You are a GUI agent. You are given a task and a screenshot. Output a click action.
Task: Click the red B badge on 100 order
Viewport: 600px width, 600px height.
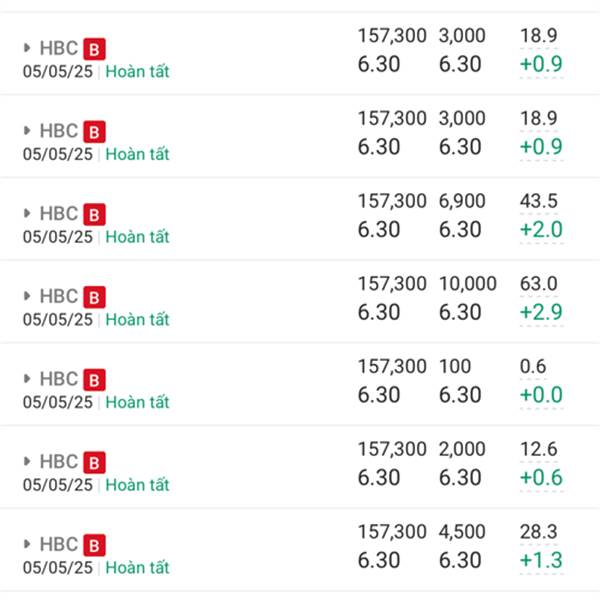pyautogui.click(x=95, y=380)
